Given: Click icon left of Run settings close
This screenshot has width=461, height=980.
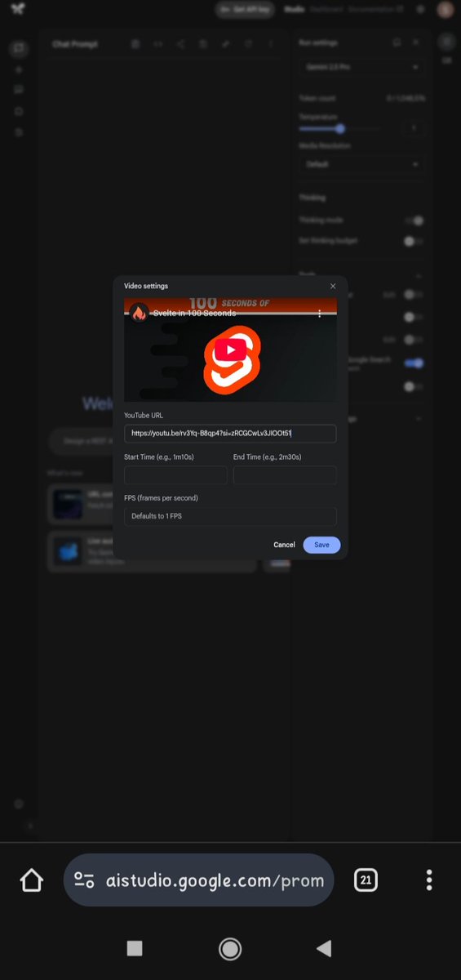Looking at the screenshot, I should [397, 42].
